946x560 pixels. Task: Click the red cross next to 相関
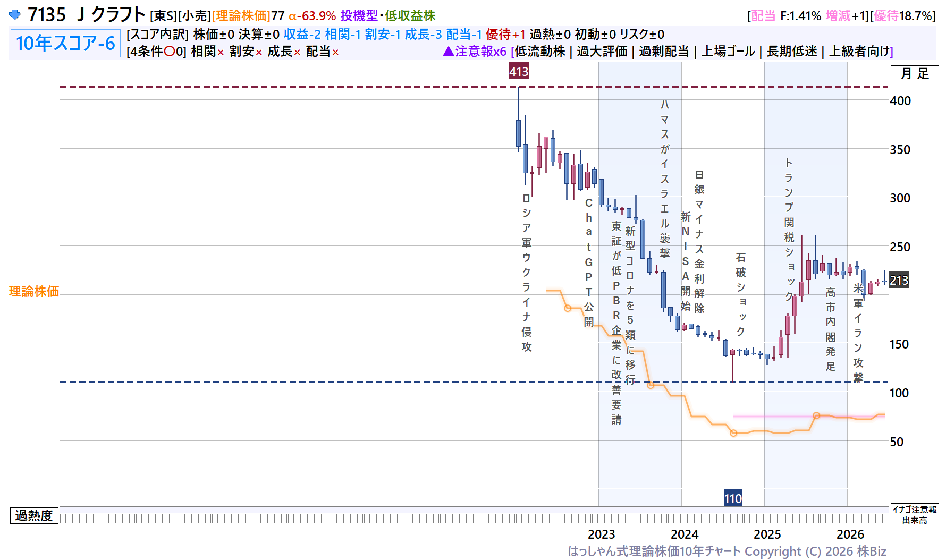tap(221, 52)
